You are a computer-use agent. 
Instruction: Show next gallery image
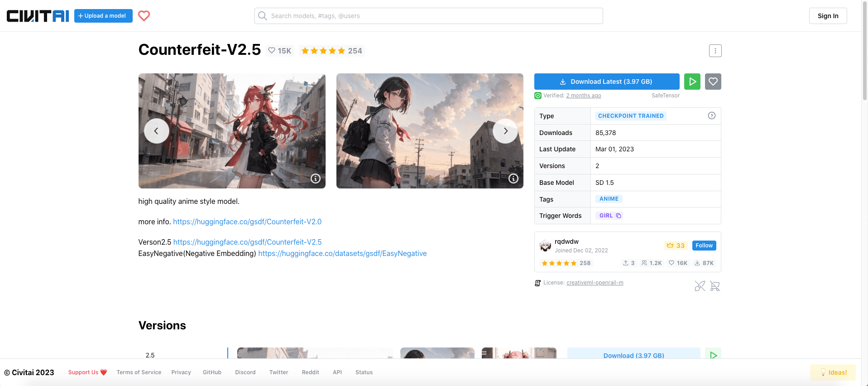point(505,131)
